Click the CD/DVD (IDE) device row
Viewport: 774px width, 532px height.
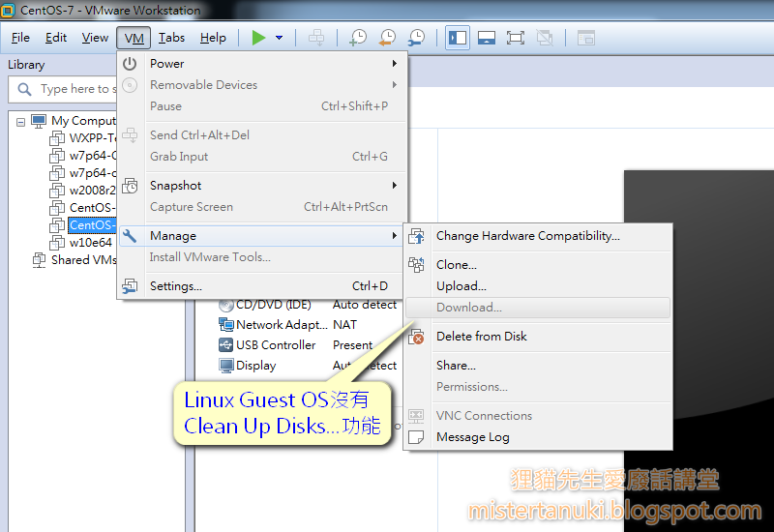point(307,305)
